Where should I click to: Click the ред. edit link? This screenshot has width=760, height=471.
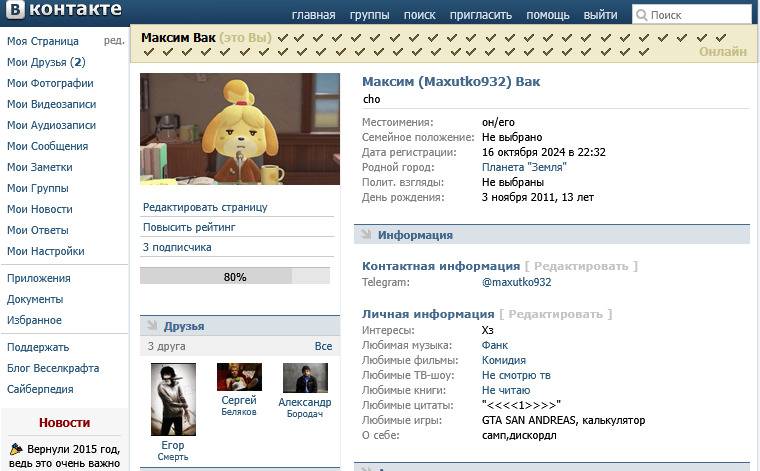(114, 41)
